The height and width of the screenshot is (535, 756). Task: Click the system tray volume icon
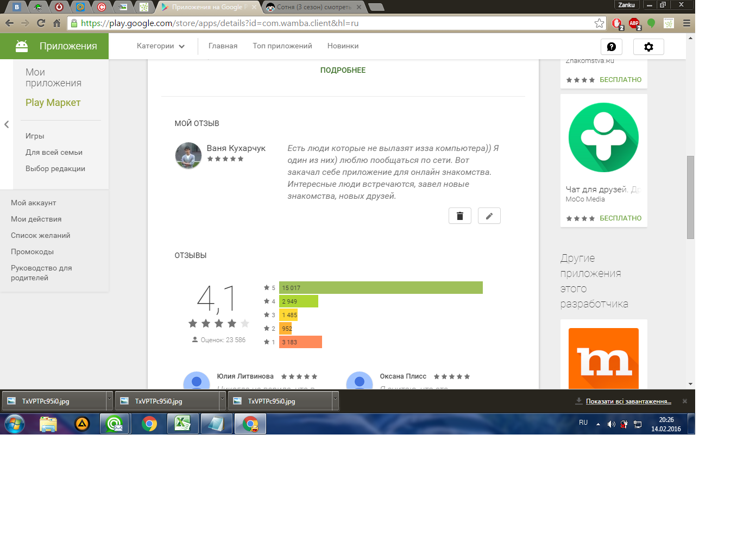[611, 424]
